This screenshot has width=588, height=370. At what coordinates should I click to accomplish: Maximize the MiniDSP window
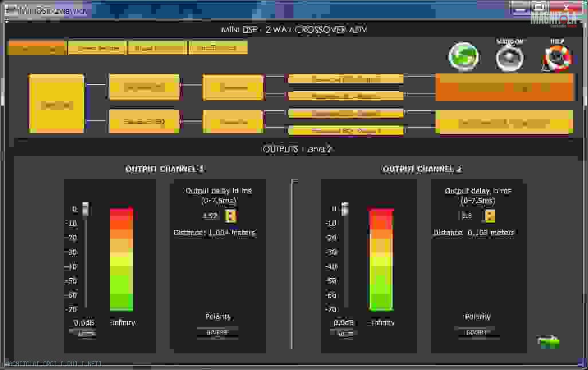(539, 7)
